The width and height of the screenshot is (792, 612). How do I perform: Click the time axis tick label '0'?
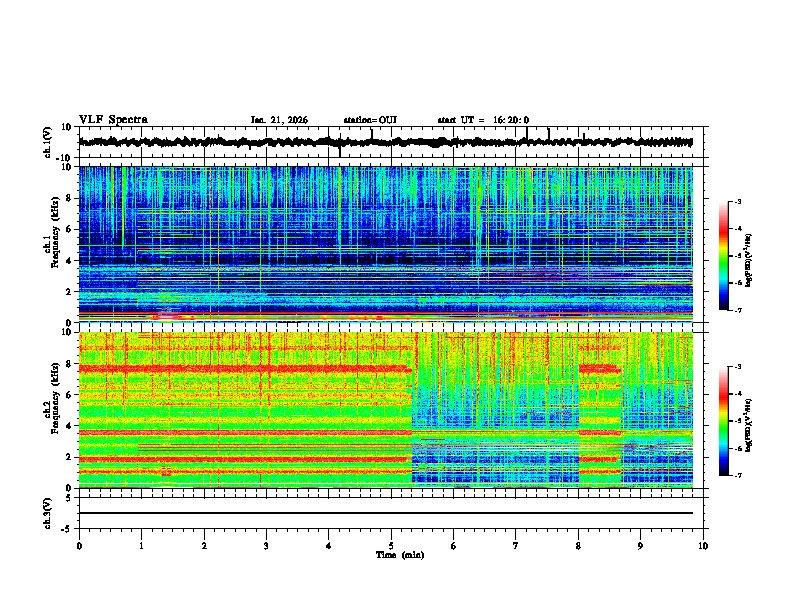79,546
